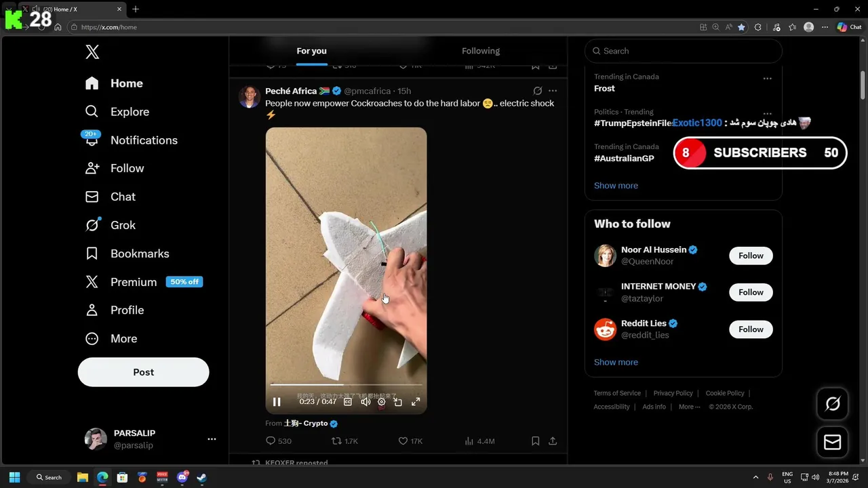Show more trending topics

click(616, 186)
